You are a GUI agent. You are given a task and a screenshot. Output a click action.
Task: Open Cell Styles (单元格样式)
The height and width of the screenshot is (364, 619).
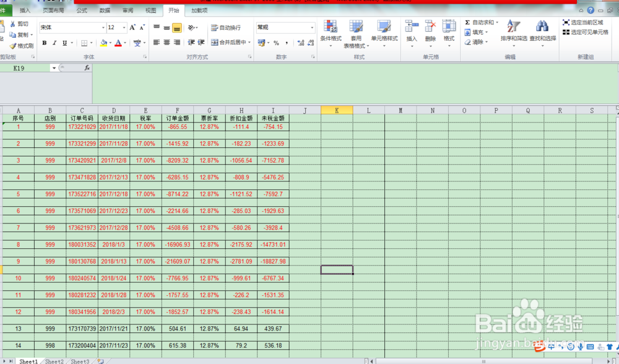(384, 33)
